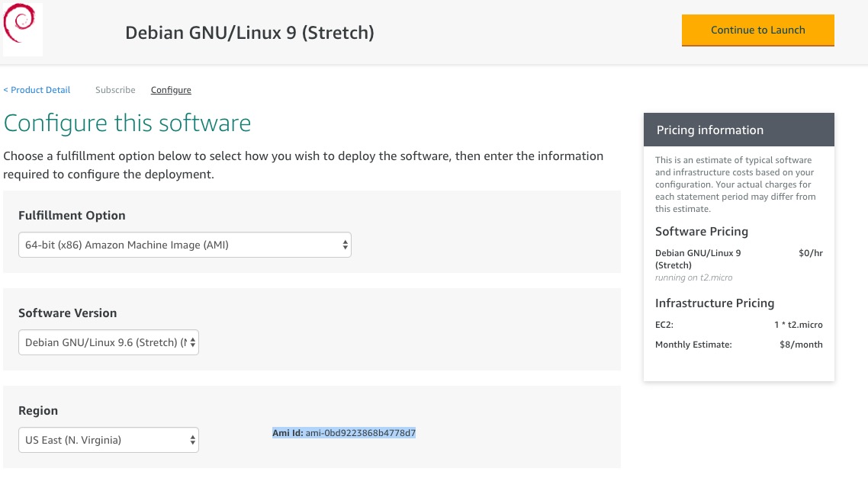The image size is (868, 478).
Task: Click the Software Pricing heading
Action: (702, 231)
